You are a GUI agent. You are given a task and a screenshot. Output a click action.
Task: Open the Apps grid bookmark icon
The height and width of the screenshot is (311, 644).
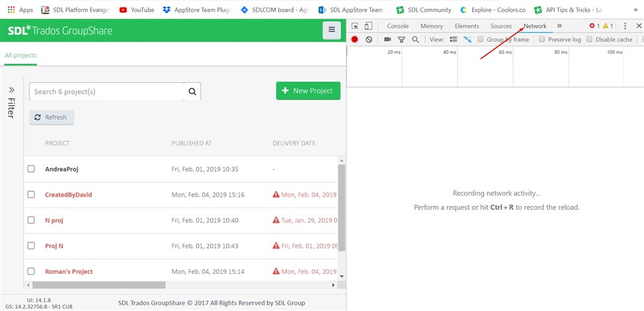[11, 10]
